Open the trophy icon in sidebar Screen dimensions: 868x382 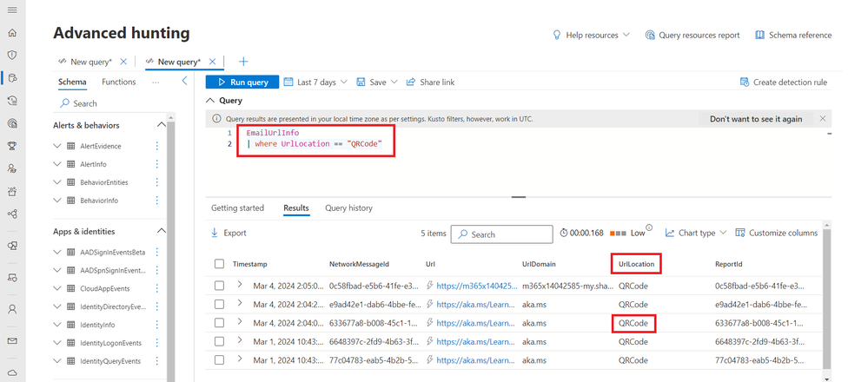point(12,146)
